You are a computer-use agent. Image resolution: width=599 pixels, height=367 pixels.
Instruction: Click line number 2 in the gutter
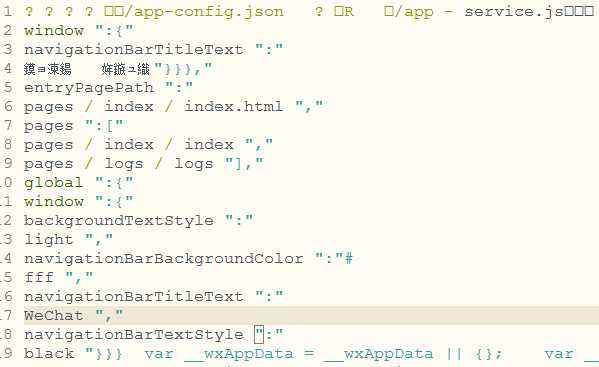pos(8,30)
